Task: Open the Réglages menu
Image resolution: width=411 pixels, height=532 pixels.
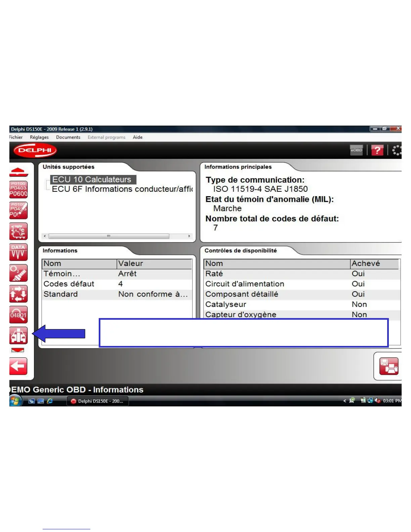Action: pyautogui.click(x=39, y=137)
